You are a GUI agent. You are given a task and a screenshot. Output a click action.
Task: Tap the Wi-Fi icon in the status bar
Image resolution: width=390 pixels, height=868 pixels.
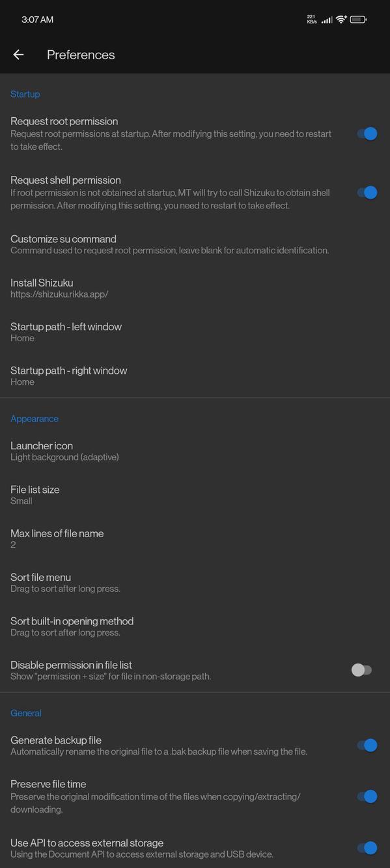pyautogui.click(x=341, y=20)
